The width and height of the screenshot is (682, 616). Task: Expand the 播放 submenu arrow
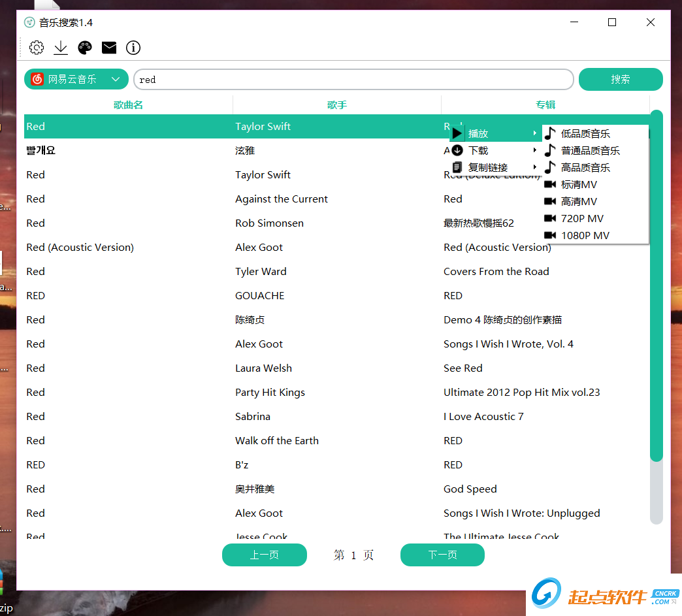(535, 133)
